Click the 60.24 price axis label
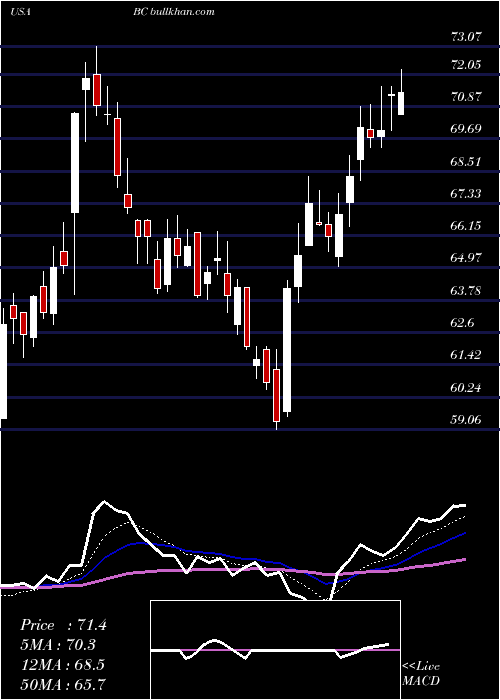Screen dimensions: 500x700 [x=467, y=388]
